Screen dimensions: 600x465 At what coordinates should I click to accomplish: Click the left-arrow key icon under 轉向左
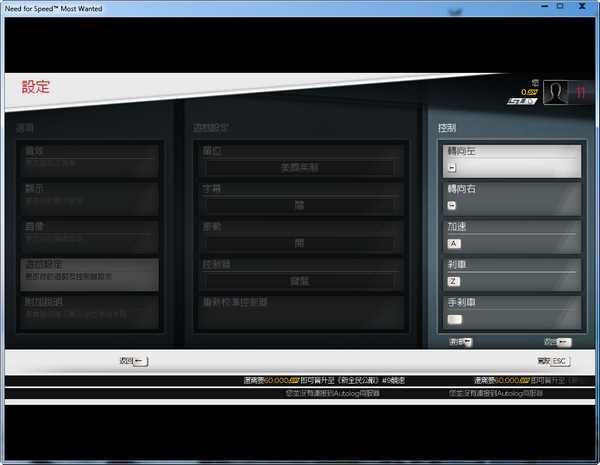pyautogui.click(x=452, y=168)
